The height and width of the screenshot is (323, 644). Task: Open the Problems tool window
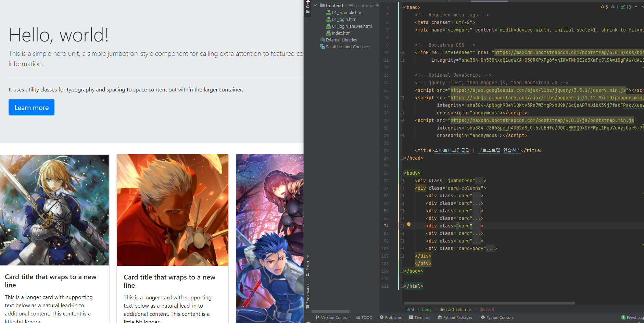coord(390,318)
